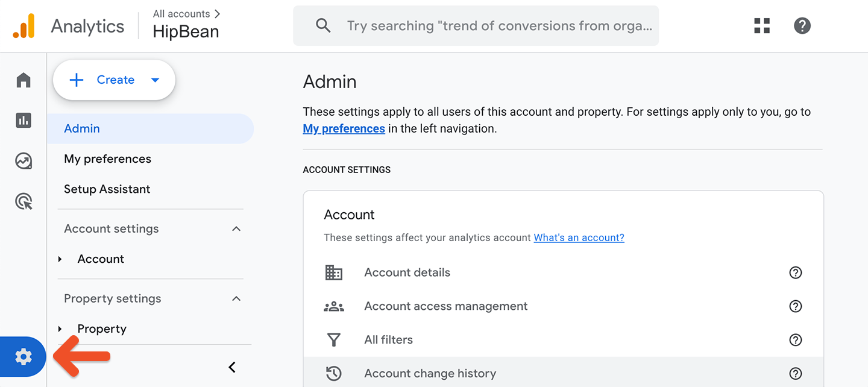Follow the "What's an account?" link
This screenshot has width=868, height=387.
click(x=579, y=238)
